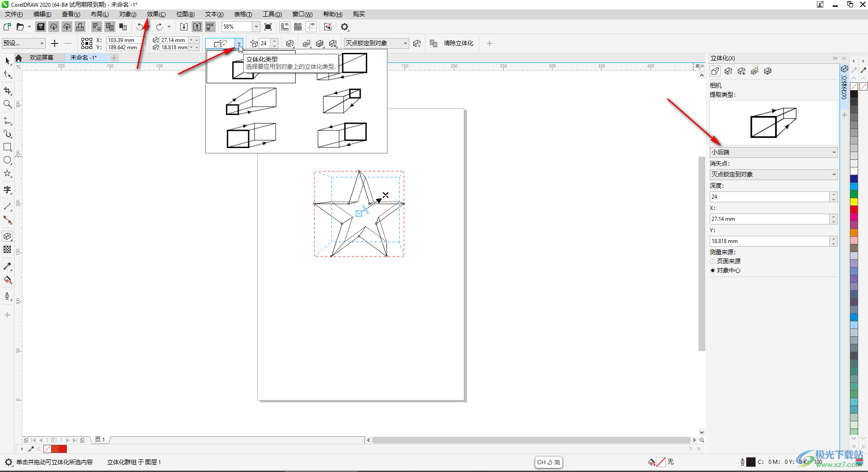Image resolution: width=868 pixels, height=472 pixels.
Task: Pick the orange swatch in palette
Action: pos(854,233)
